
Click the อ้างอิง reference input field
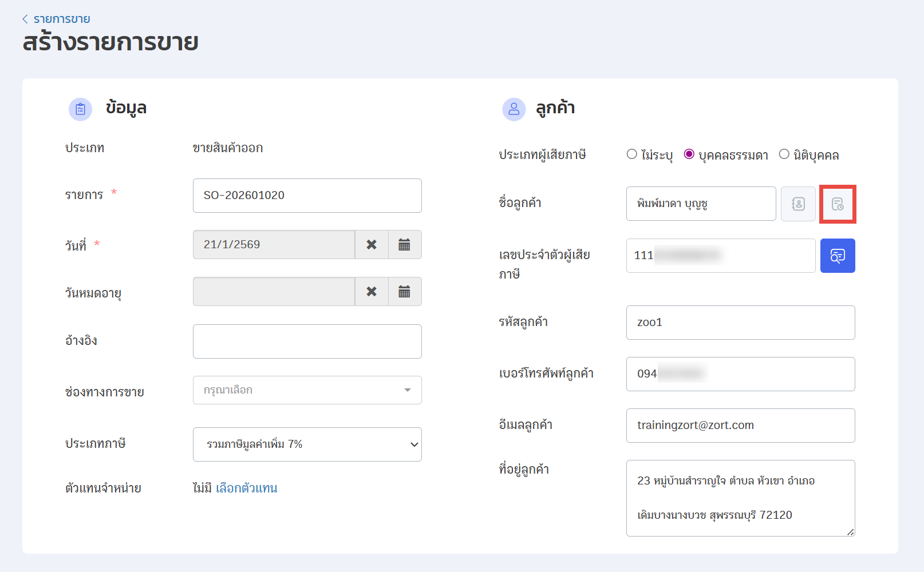click(307, 341)
